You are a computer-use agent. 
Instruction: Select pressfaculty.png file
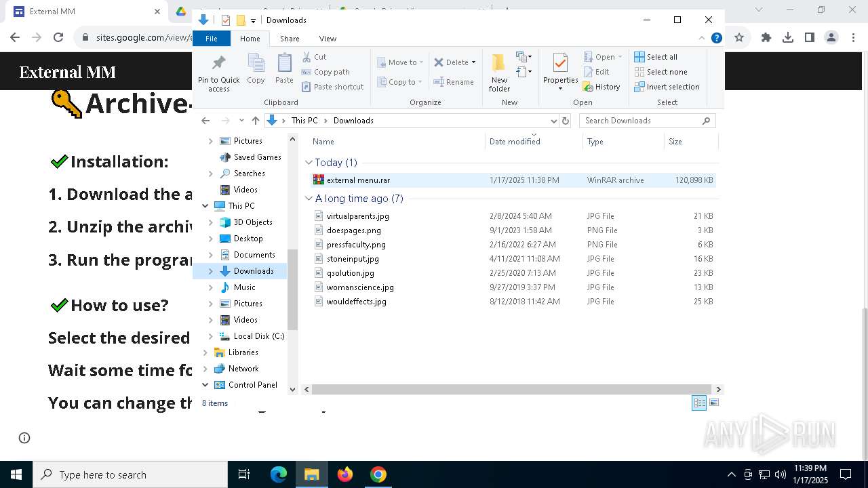513,245
